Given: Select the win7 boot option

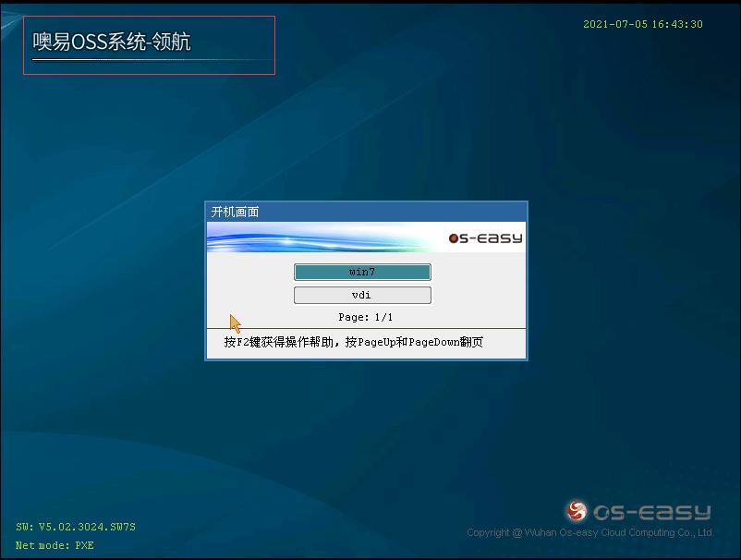Looking at the screenshot, I should pyautogui.click(x=362, y=272).
